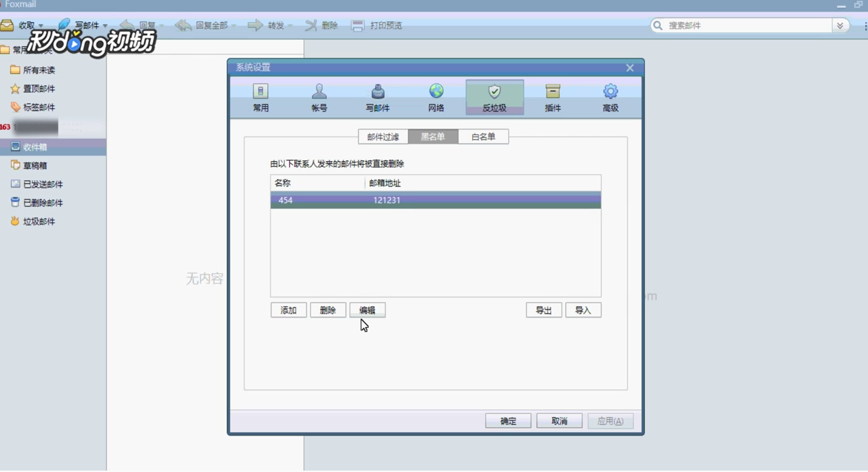Switch to the 白名单 whitelist tab
This screenshot has width=868, height=472.
click(483, 136)
